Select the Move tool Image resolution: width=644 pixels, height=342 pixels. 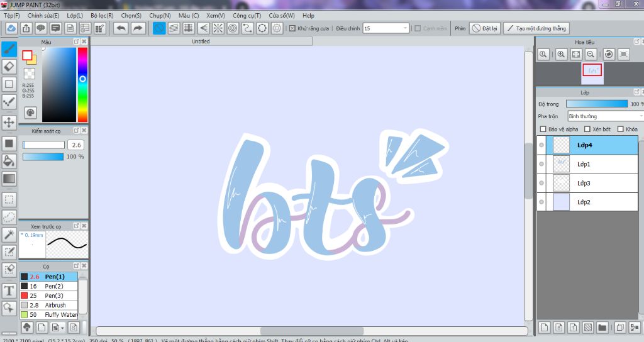(9, 122)
